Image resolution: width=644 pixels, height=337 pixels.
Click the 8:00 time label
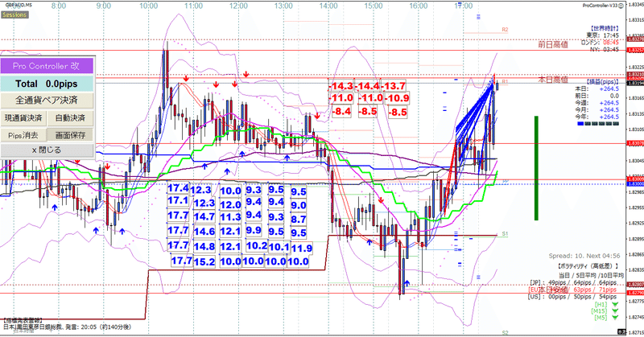click(59, 6)
